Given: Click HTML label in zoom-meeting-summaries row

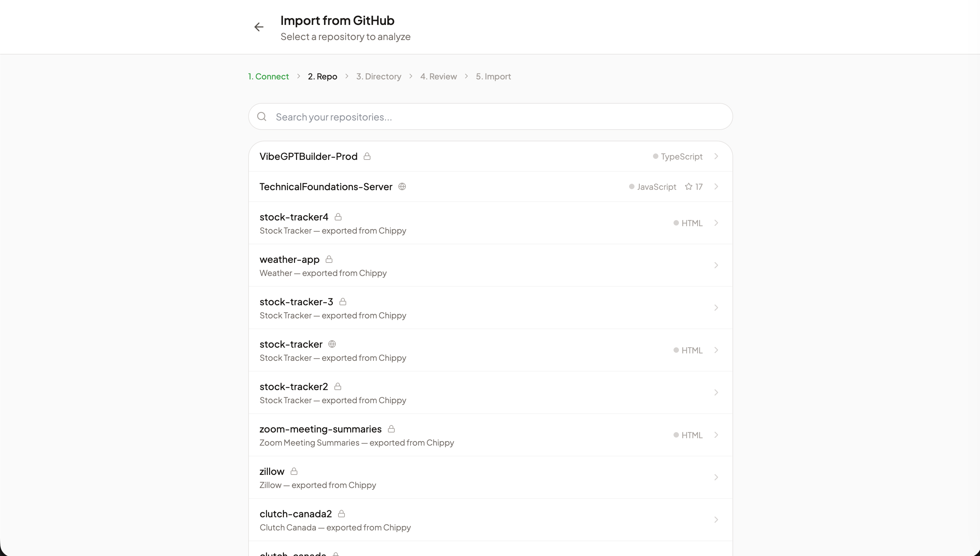Looking at the screenshot, I should tap(692, 435).
